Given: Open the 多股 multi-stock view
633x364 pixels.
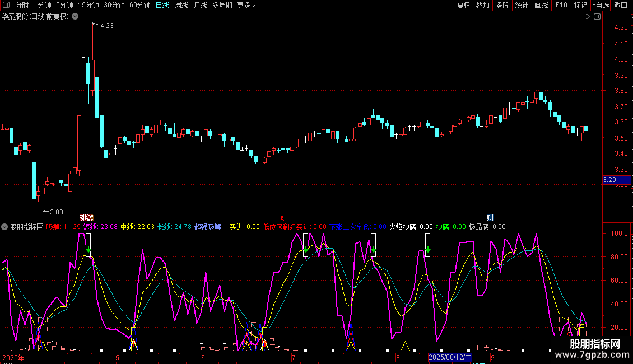Looking at the screenshot, I should tap(502, 5).
